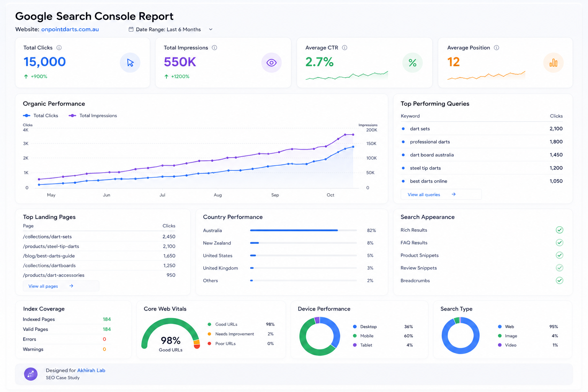
Task: Click the Needs Improvement orange legend dot
Action: 209,334
